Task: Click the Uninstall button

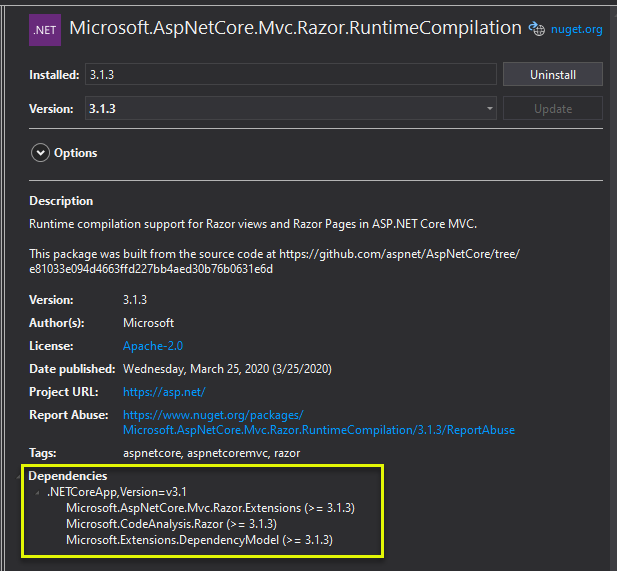Action: click(x=552, y=74)
